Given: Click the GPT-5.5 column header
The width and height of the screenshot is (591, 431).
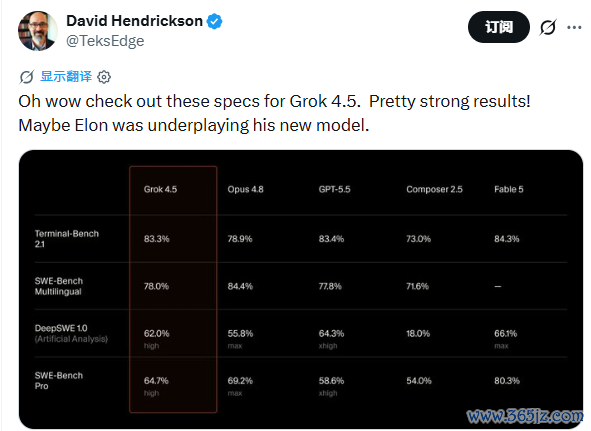Looking at the screenshot, I should (334, 189).
